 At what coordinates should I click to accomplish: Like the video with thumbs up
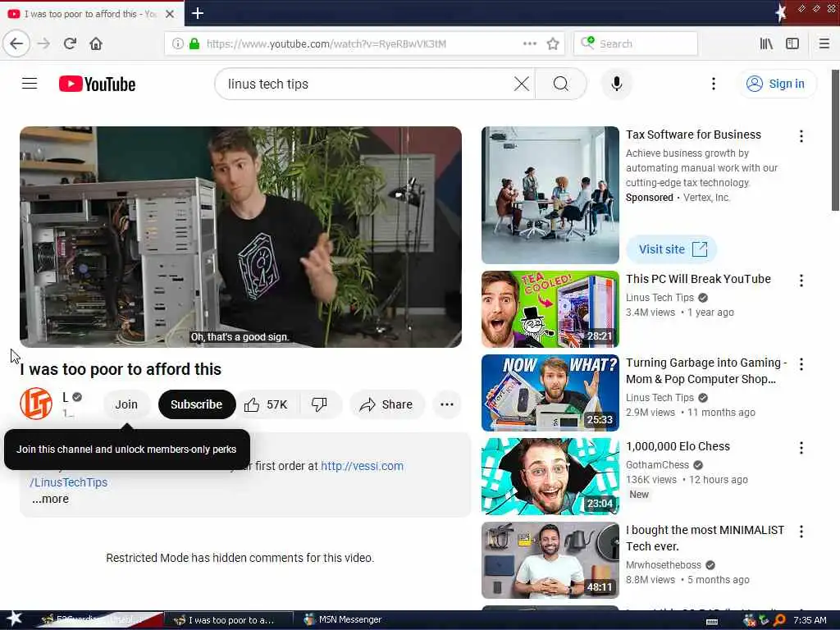coord(267,404)
